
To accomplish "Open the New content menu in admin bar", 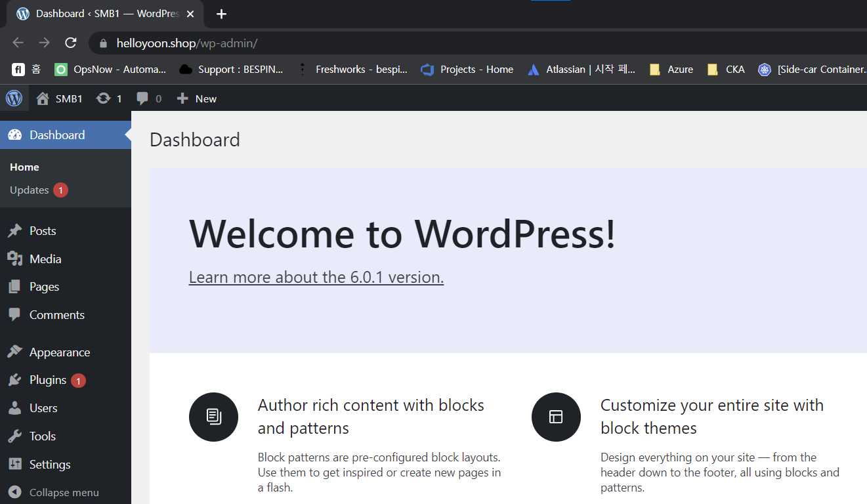I will pos(197,98).
